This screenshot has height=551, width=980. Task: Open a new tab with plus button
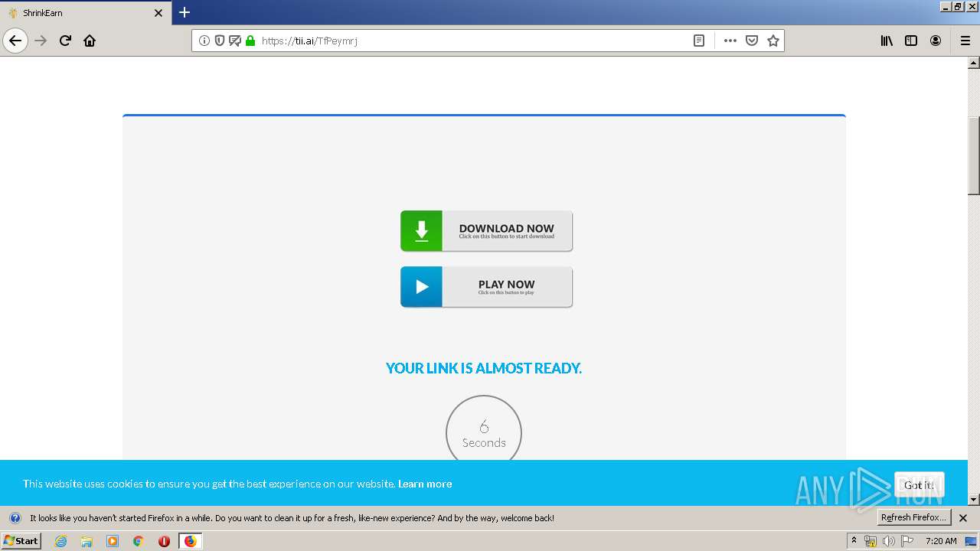pyautogui.click(x=185, y=12)
